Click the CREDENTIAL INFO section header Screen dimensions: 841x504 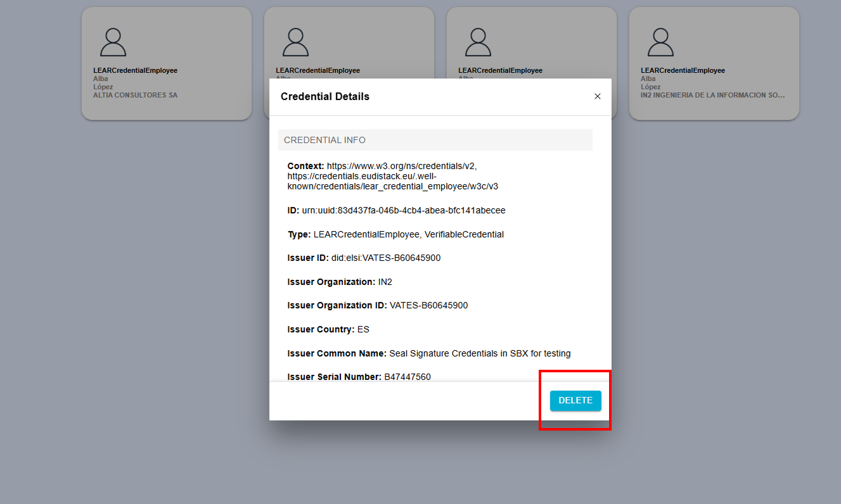coord(324,140)
